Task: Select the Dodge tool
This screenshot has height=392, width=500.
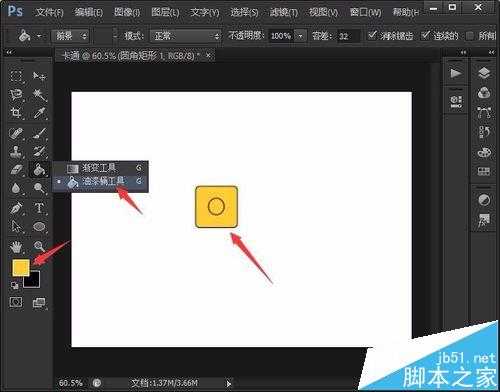Action: (x=39, y=188)
